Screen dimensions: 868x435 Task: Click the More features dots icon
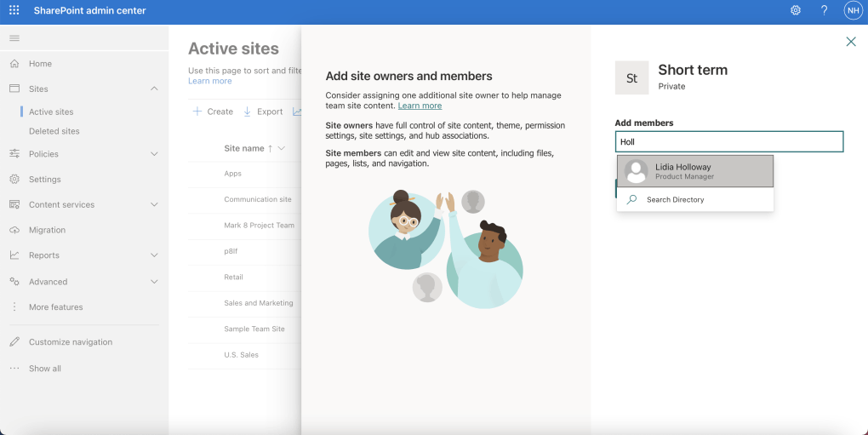(x=14, y=307)
